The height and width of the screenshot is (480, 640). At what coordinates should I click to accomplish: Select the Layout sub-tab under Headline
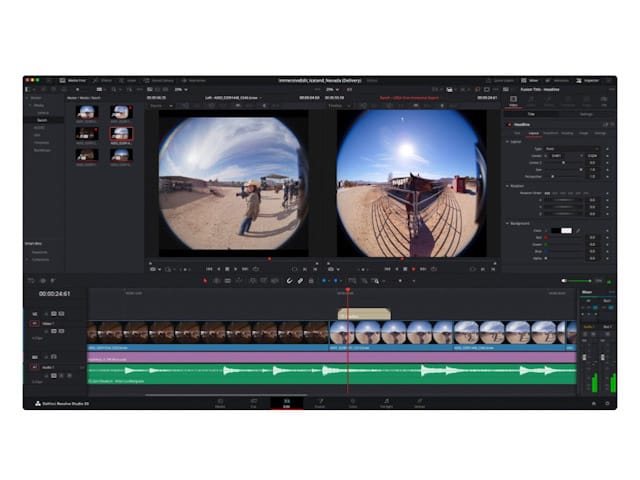coord(533,133)
